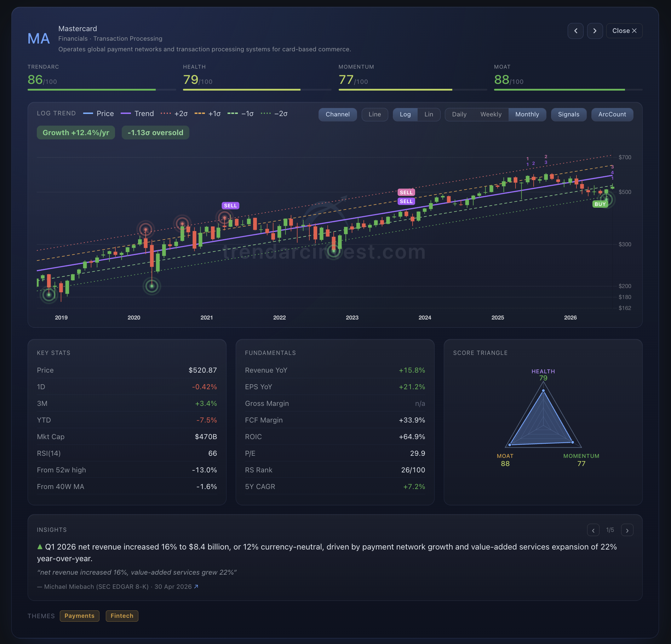Click the purple SELL marker near 2024
This screenshot has width=671, height=644.
[406, 201]
